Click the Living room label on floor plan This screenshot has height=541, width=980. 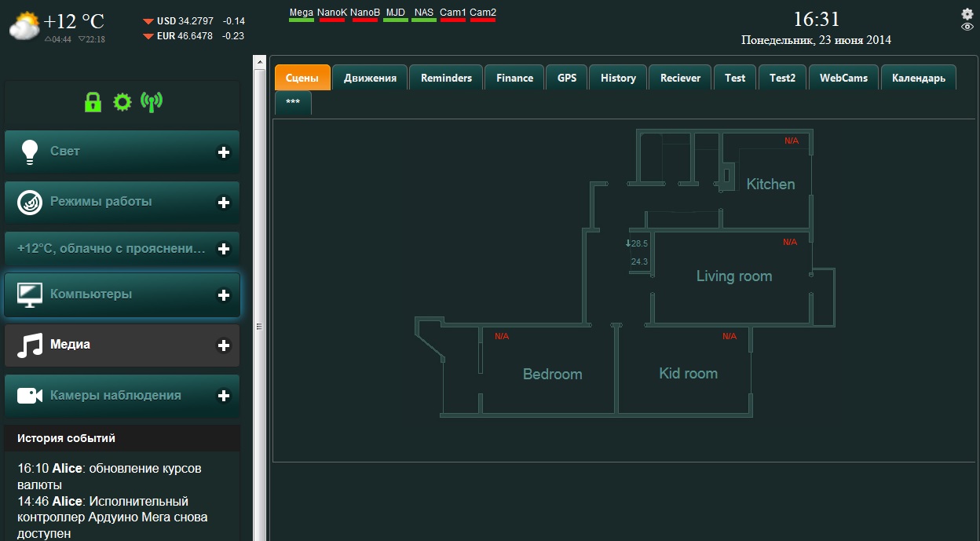pos(734,276)
